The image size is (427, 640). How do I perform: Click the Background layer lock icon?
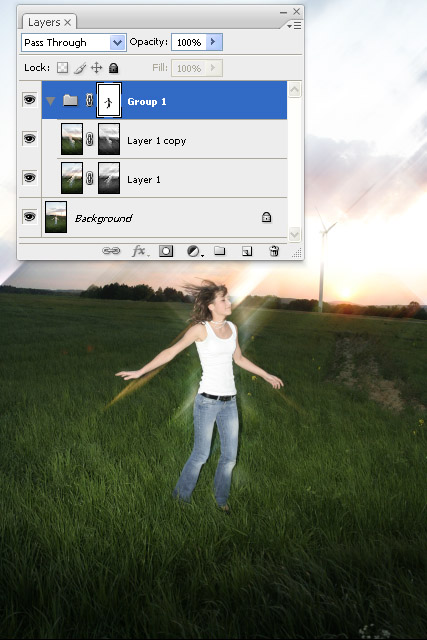pos(266,217)
